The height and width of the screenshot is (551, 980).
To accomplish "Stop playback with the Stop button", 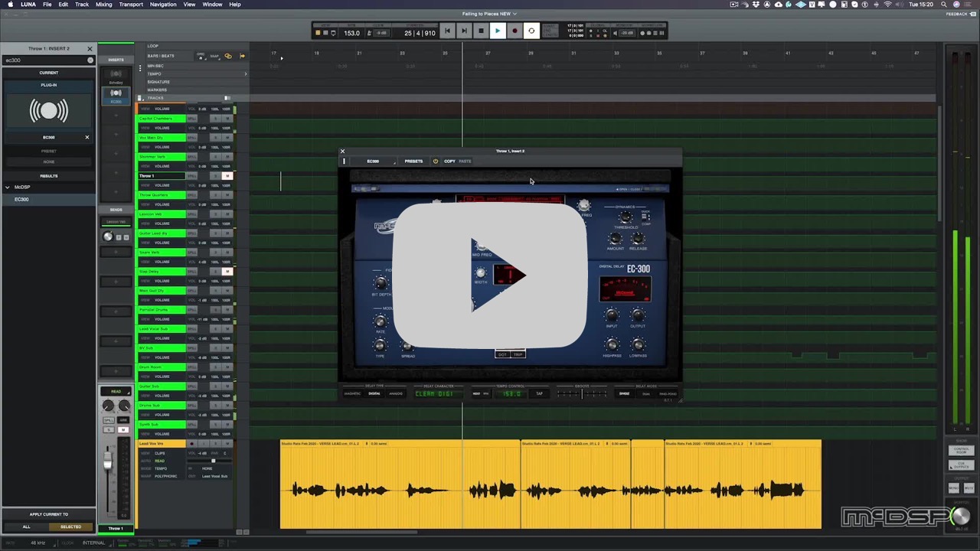I will coord(481,31).
